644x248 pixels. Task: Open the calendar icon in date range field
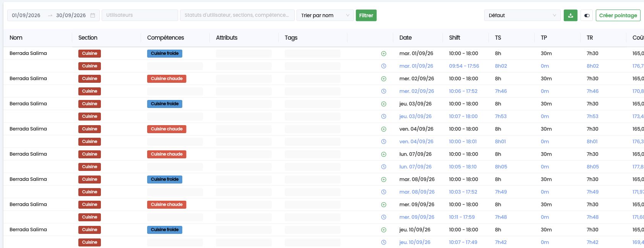pyautogui.click(x=93, y=15)
